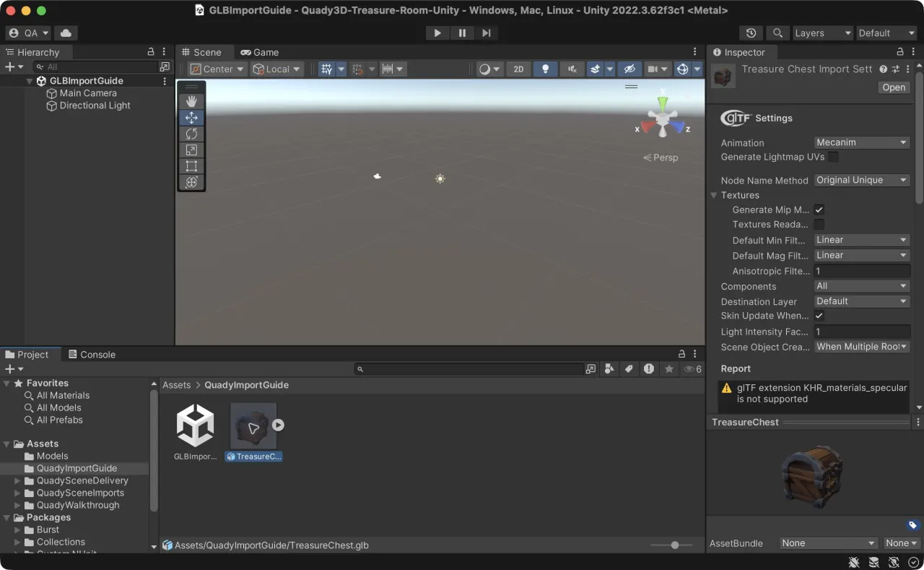Select the Rotate tool
The width and height of the screenshot is (924, 570).
(x=191, y=134)
